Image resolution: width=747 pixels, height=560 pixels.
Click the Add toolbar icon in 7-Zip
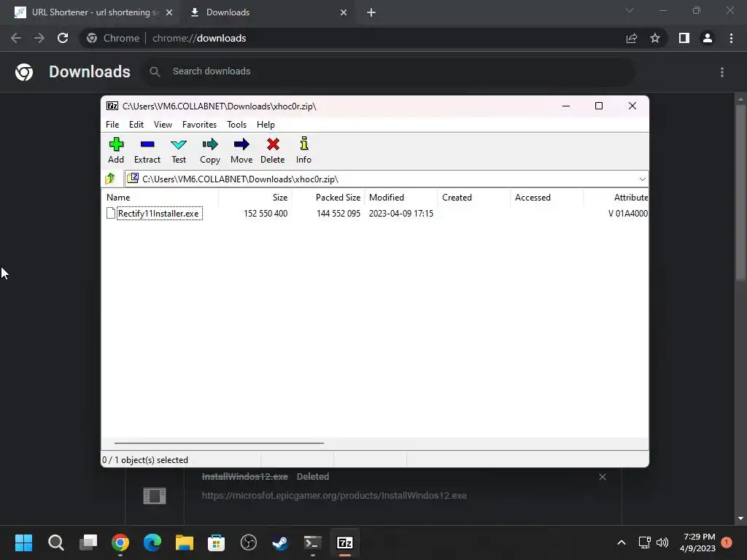(116, 150)
